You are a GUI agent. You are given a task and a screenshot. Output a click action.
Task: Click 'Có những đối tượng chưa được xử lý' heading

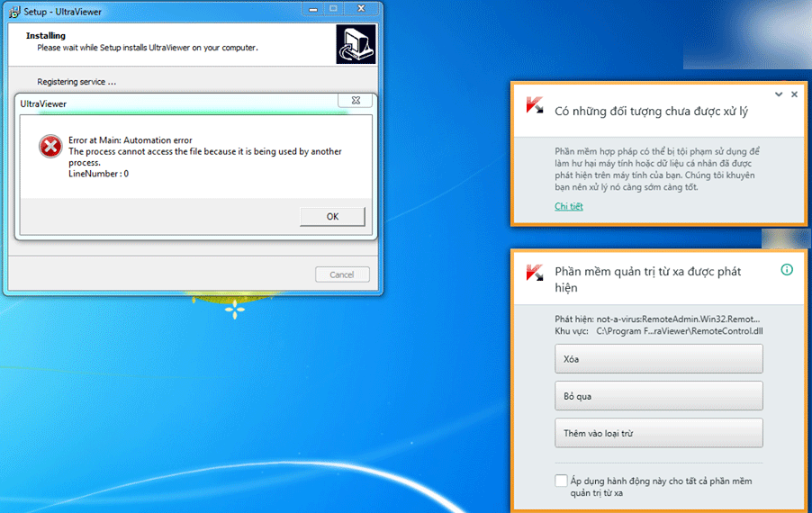point(652,112)
